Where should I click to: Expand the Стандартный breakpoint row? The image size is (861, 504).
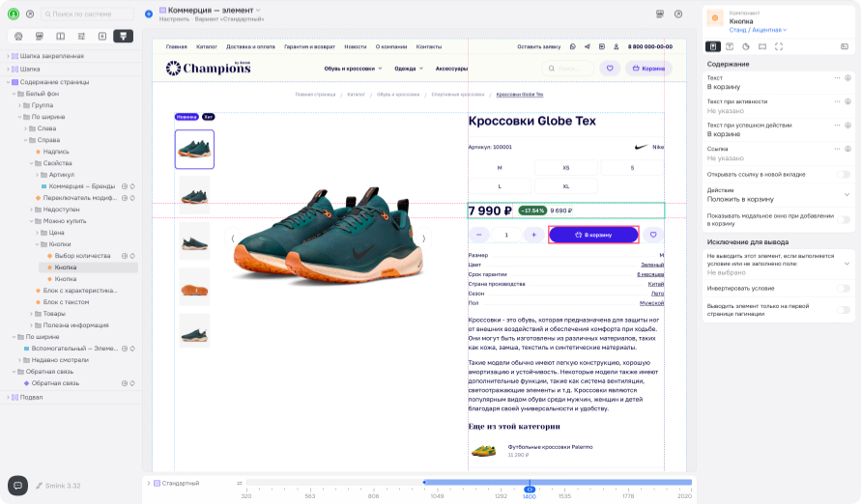pyautogui.click(x=148, y=483)
